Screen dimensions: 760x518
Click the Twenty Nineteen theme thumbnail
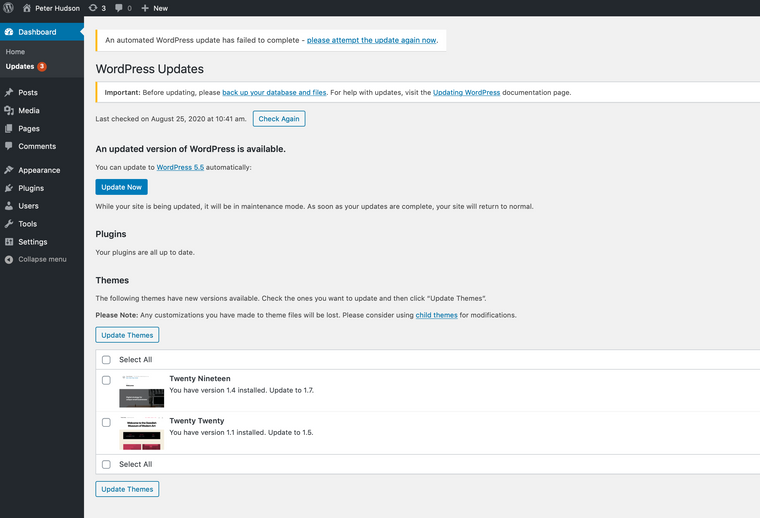141,391
